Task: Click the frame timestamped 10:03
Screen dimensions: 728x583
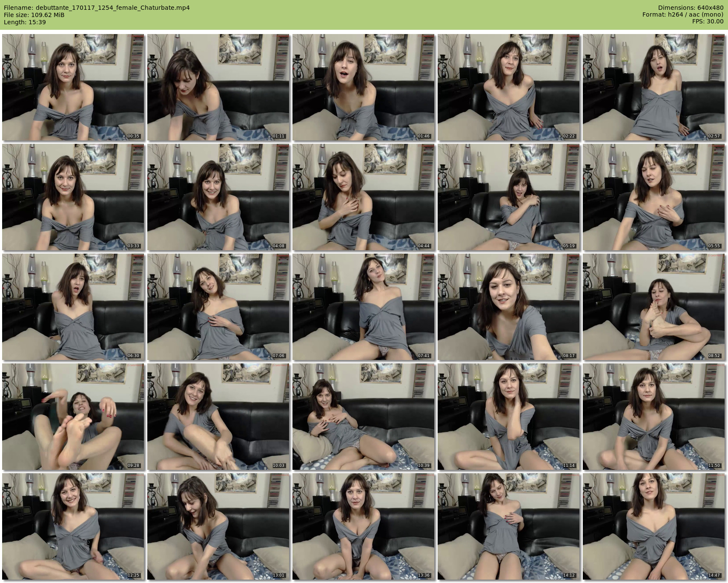Action: pyautogui.click(x=218, y=417)
